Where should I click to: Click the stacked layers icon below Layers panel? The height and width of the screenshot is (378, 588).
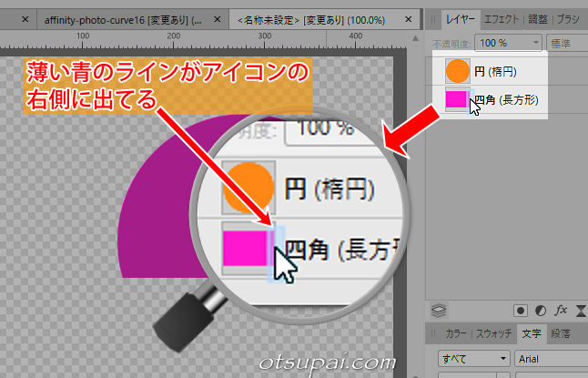pyautogui.click(x=438, y=310)
